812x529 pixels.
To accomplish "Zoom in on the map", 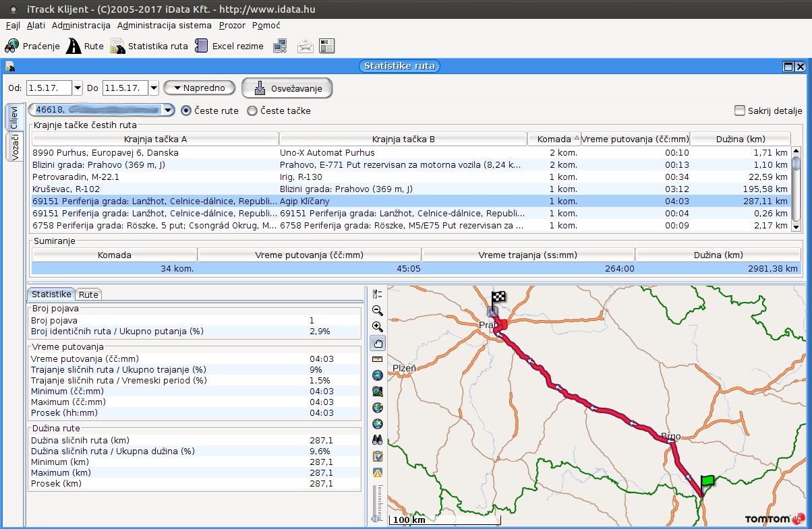I will 378,327.
